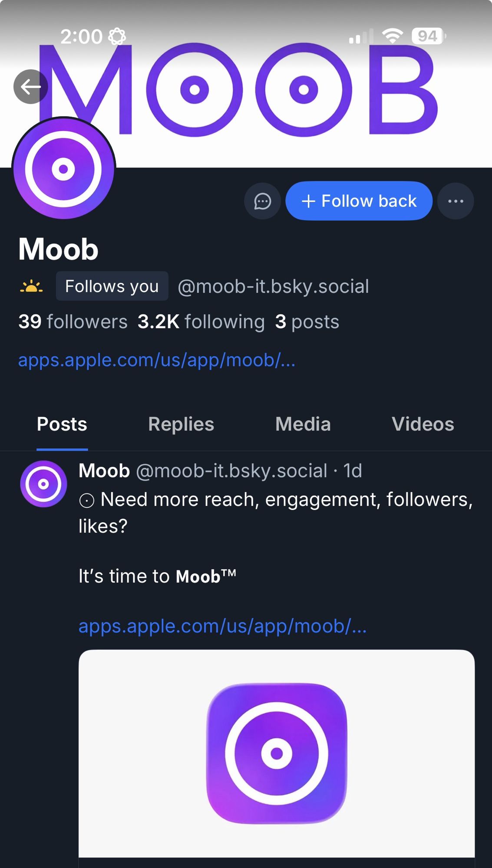Open the apps.apple.com link in the post
This screenshot has width=492, height=868.
click(222, 626)
